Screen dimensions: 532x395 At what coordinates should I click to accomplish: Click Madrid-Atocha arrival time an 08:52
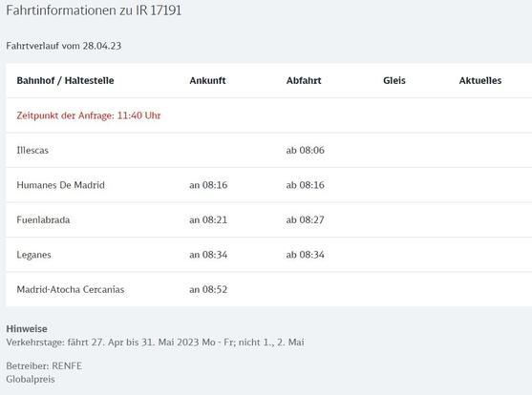[x=208, y=289]
